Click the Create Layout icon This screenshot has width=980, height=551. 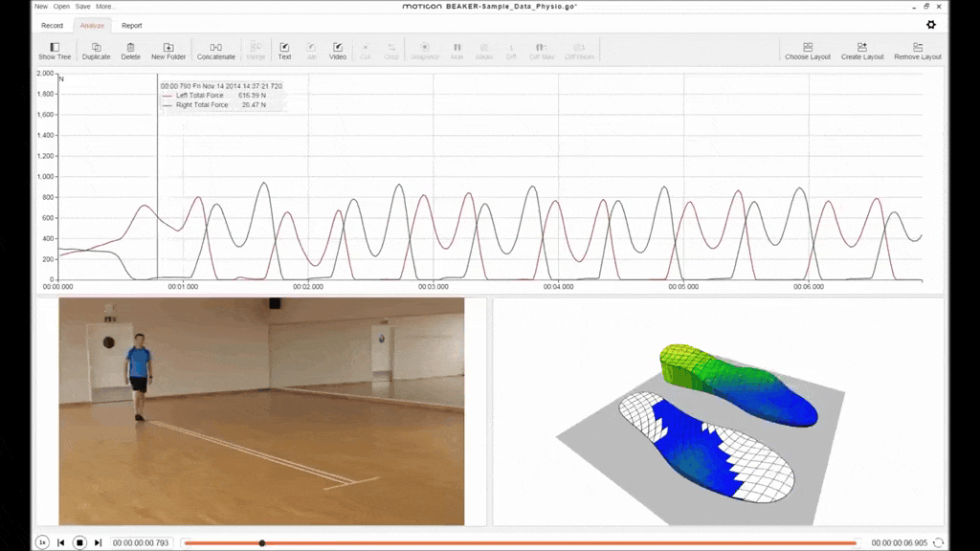[862, 48]
